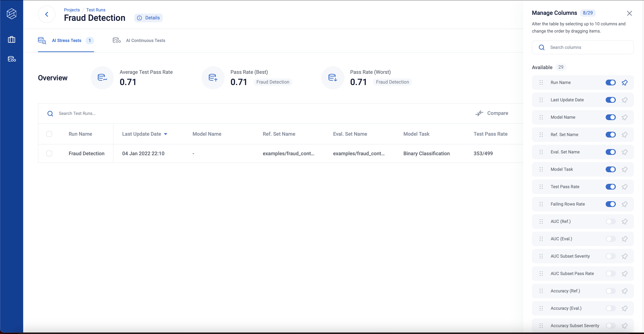Image resolution: width=644 pixels, height=334 pixels.
Task: Pin the AUC (Ref.) column
Action: [624, 222]
